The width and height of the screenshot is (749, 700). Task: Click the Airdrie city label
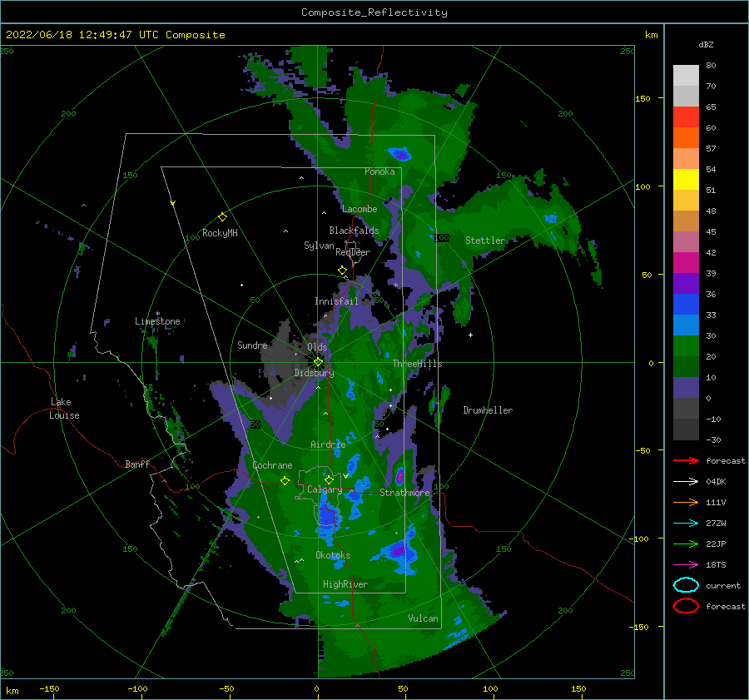[x=328, y=444]
